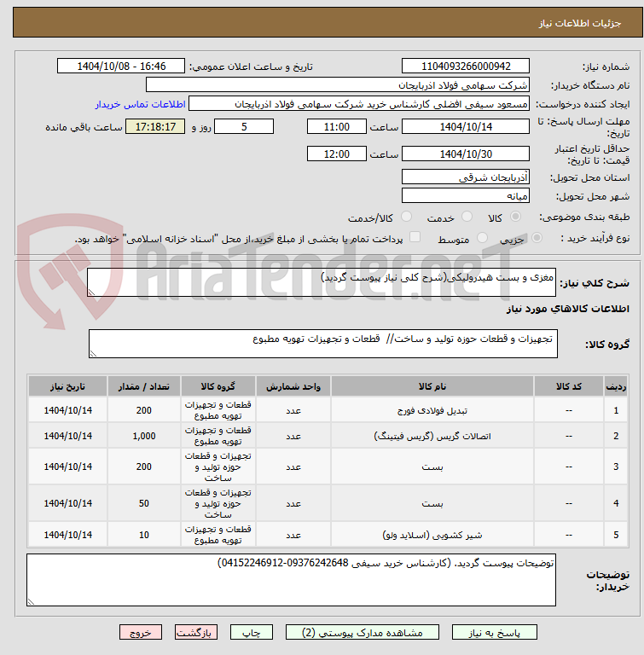The image size is (644, 655).
Task: Click the اطلاعات کالاهای مورد نیاز heading
Action: 567,309
